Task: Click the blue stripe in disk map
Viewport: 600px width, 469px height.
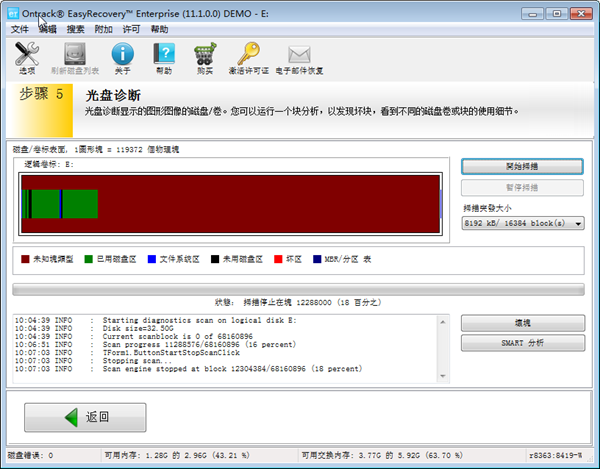Action: pyautogui.click(x=60, y=204)
